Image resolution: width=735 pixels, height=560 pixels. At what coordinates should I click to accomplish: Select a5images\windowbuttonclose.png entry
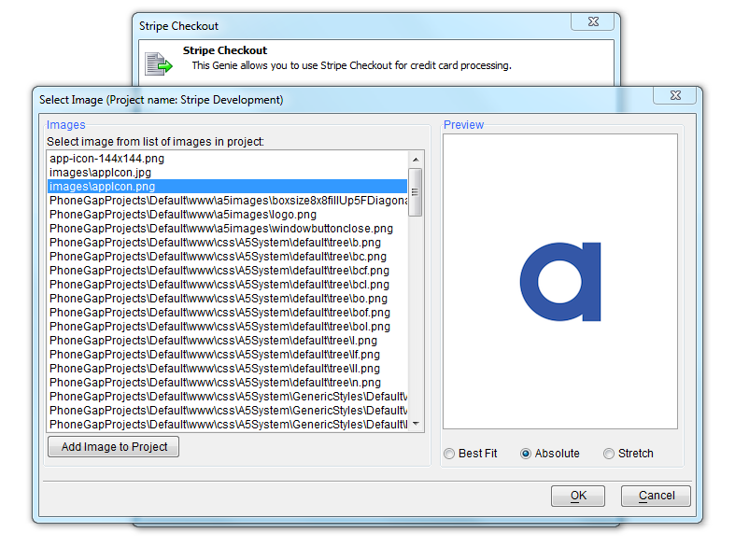tap(228, 229)
